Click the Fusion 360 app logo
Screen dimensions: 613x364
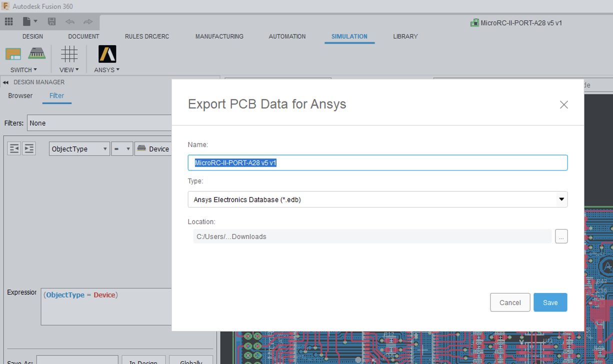[x=6, y=6]
